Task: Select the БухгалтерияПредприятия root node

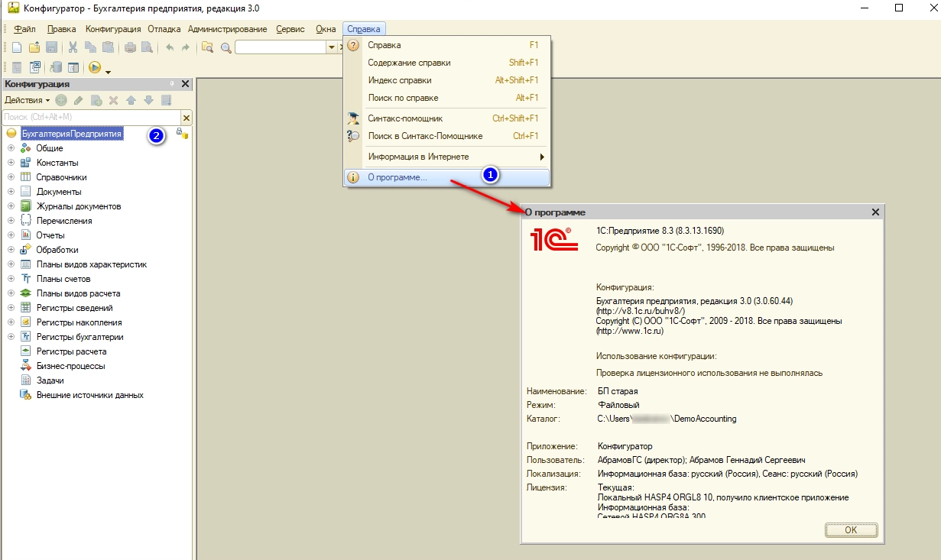Action: pyautogui.click(x=72, y=134)
